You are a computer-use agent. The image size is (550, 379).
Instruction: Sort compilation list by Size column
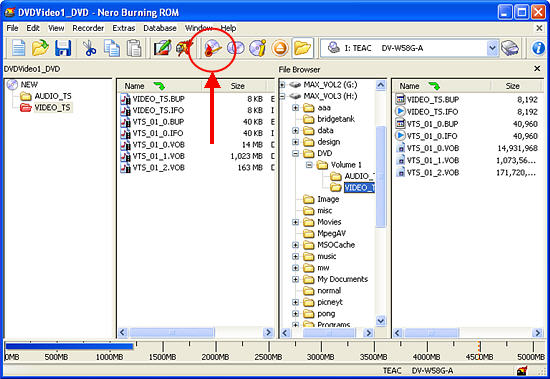[x=237, y=86]
